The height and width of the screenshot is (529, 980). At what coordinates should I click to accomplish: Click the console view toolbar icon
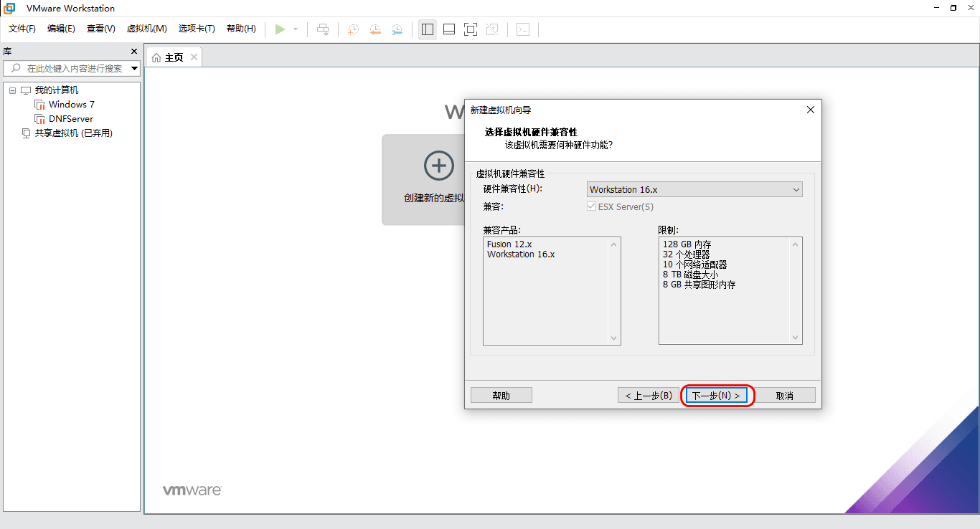click(x=524, y=29)
